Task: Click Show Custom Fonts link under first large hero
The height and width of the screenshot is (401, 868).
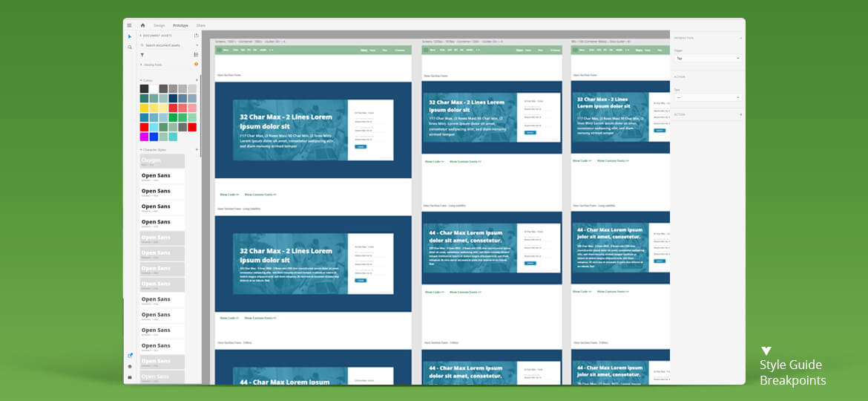Action: click(x=260, y=195)
